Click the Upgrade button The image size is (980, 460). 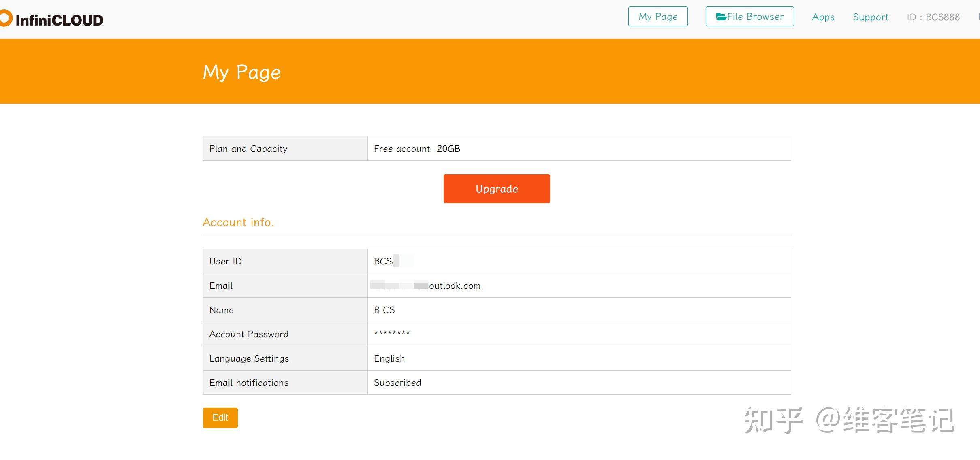(496, 188)
